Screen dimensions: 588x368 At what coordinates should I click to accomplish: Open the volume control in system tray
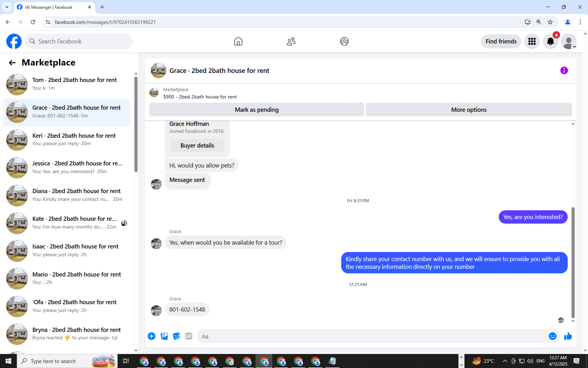pyautogui.click(x=530, y=361)
